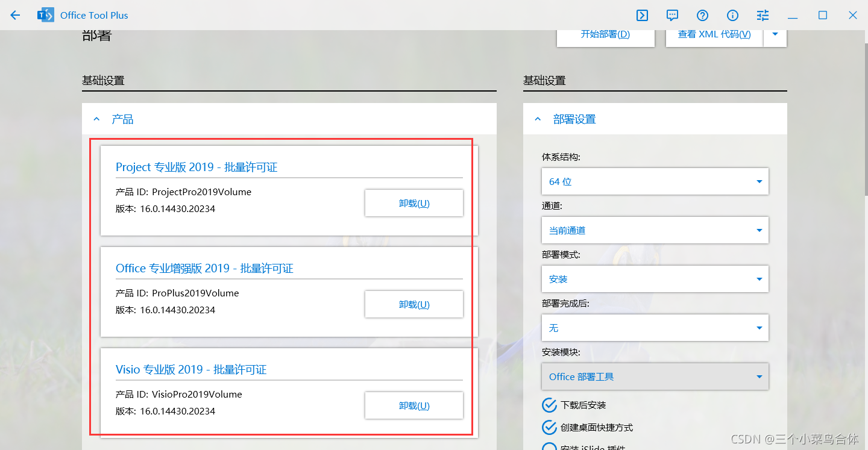This screenshot has height=450, width=868.
Task: Open the about info icon
Action: coord(732,15)
